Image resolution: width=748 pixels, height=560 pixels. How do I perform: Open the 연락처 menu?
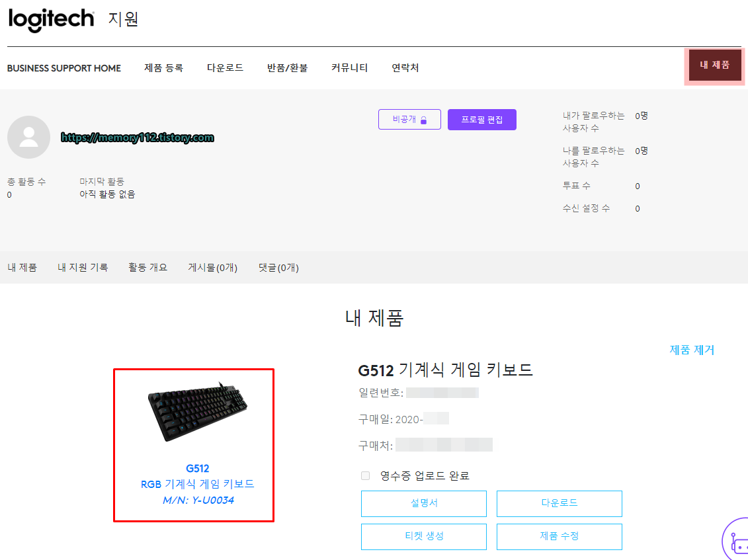pyautogui.click(x=405, y=67)
